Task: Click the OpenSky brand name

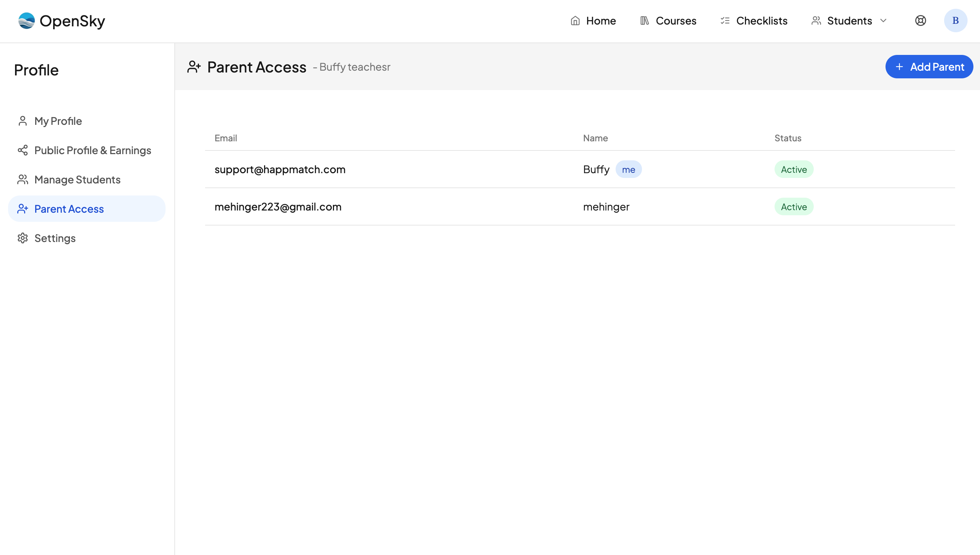Action: (x=73, y=21)
